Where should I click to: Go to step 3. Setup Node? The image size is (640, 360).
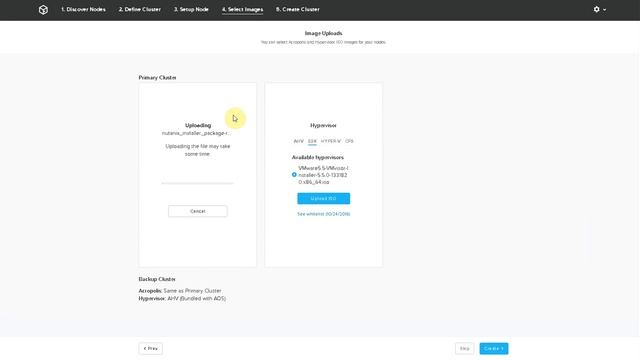(x=191, y=9)
